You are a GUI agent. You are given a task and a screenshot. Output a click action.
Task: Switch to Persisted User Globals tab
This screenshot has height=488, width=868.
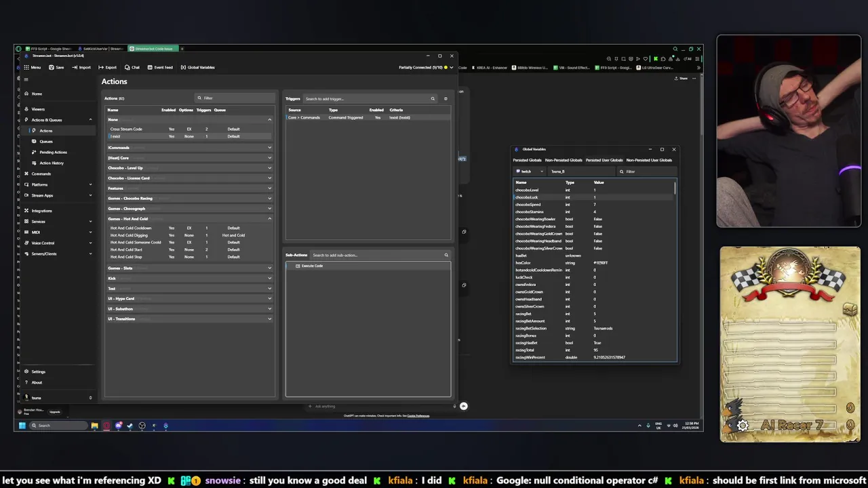(x=604, y=160)
